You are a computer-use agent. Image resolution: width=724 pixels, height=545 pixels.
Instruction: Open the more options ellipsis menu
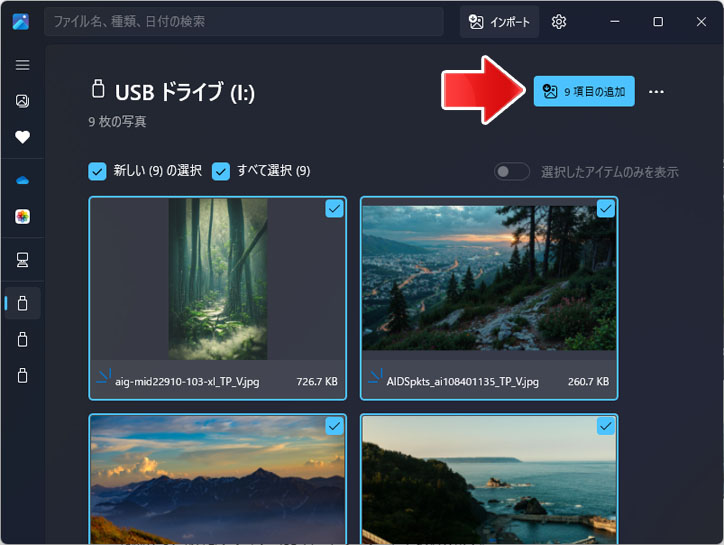tap(656, 92)
